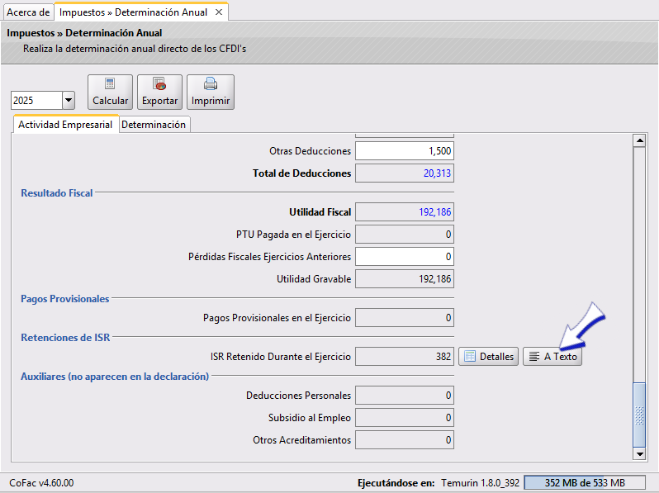This screenshot has width=659, height=493.
Task: Click the vertical scrollbar thumb
Action: 639,415
